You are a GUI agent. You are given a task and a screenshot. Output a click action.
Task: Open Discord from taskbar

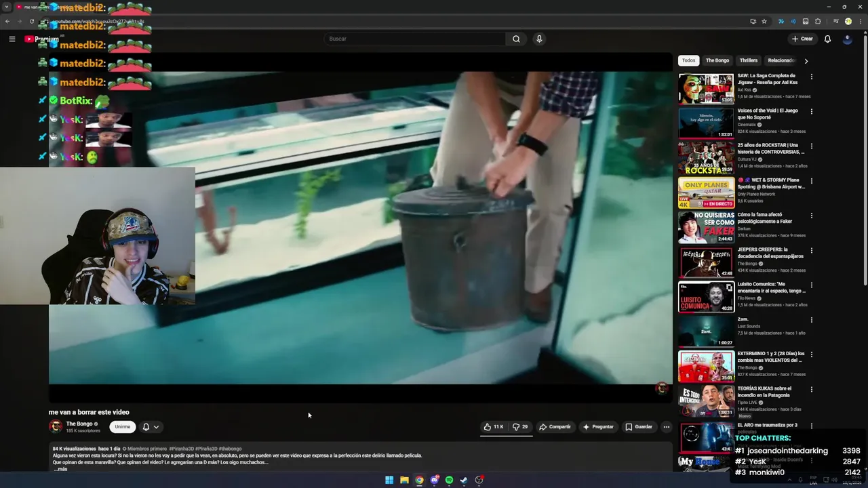[434, 480]
